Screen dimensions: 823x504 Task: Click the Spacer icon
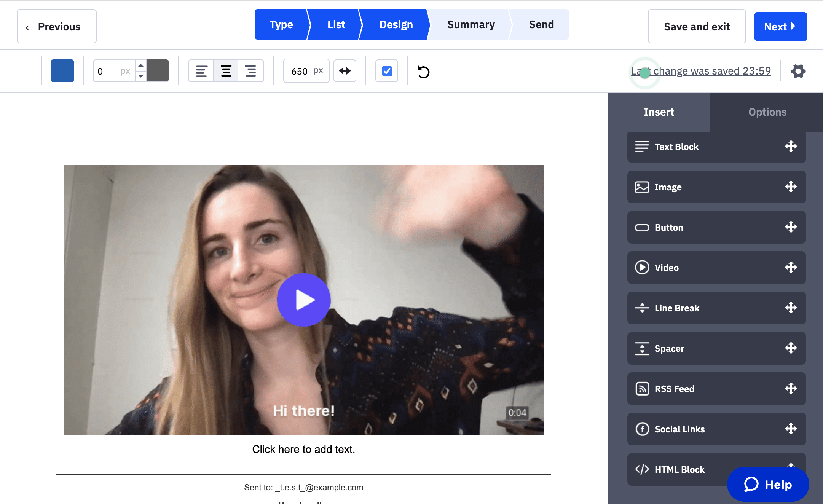pos(642,348)
